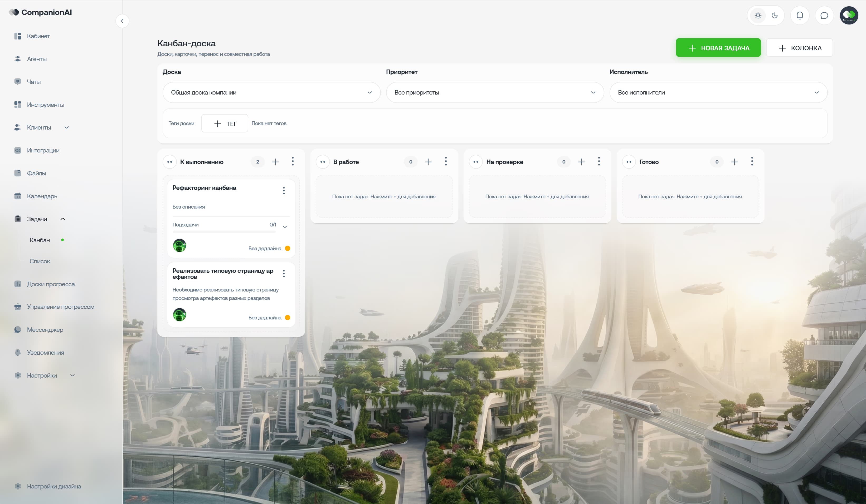This screenshot has height=504, width=866.
Task: Go to Агенты section
Action: point(37,59)
